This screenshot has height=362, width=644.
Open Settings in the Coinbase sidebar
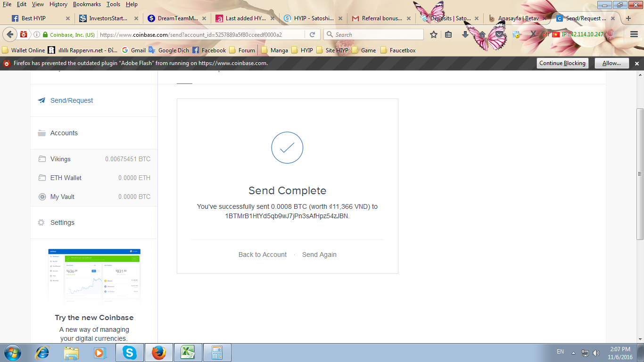coord(94,222)
